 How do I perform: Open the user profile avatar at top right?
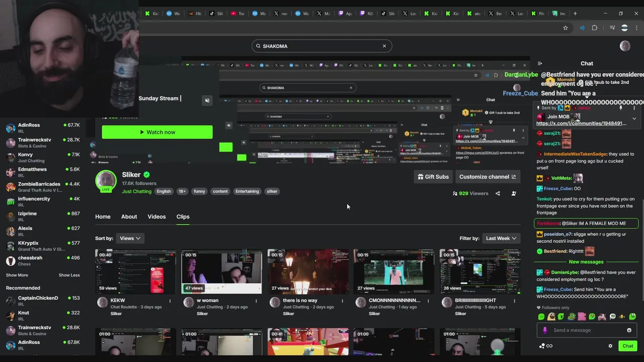pos(625,46)
